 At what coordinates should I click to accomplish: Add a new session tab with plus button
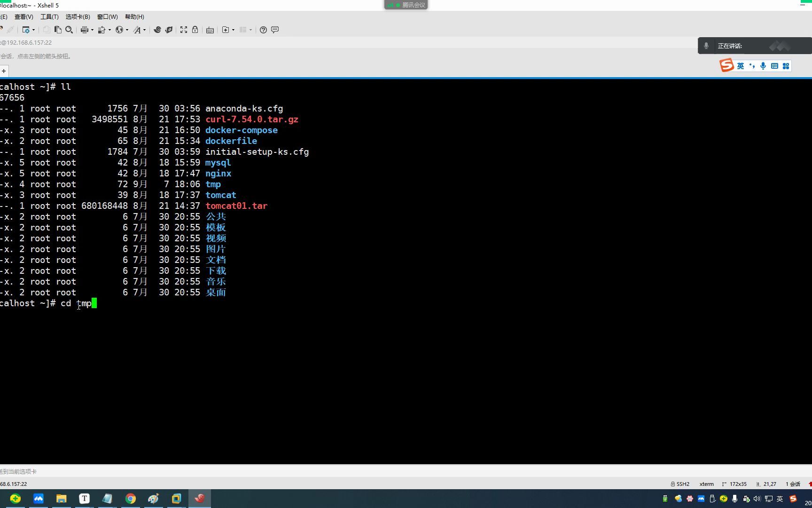(4, 71)
